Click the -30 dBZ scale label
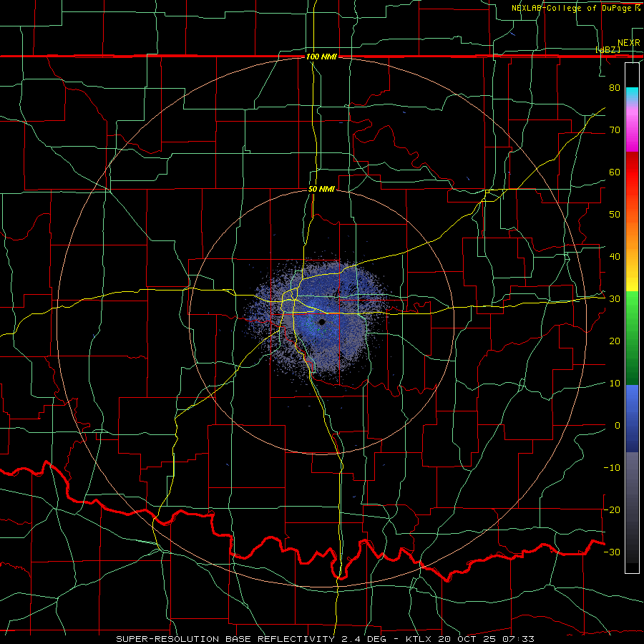644x644 pixels. tap(612, 552)
